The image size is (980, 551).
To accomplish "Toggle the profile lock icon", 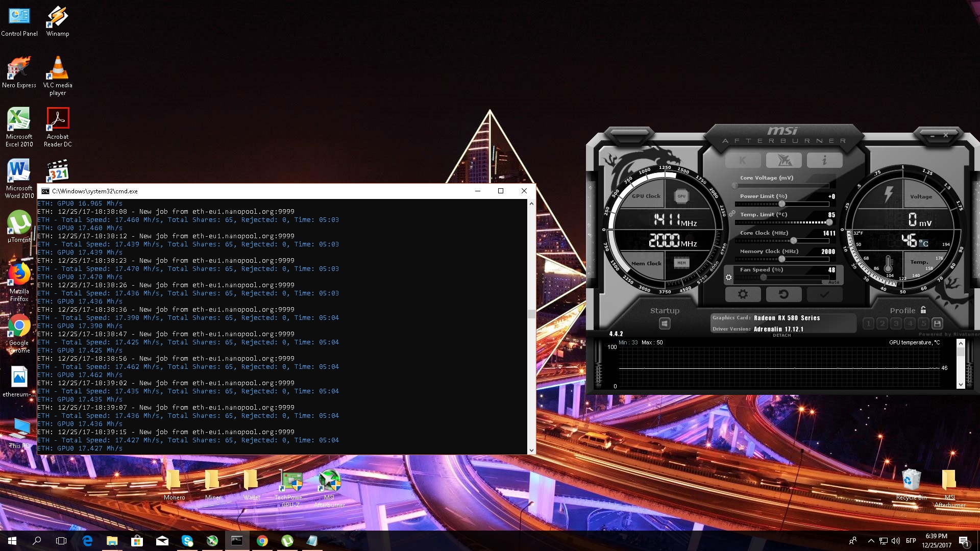I will (x=923, y=310).
